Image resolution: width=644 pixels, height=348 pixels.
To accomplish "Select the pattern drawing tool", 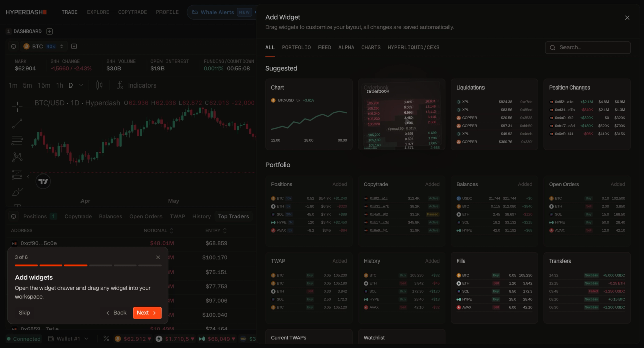I will click(x=17, y=157).
